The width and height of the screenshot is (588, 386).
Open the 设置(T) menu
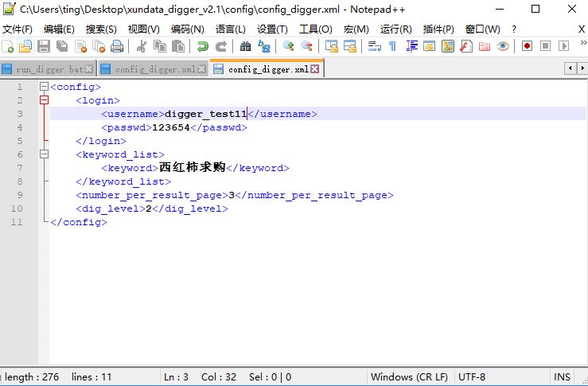tap(272, 29)
